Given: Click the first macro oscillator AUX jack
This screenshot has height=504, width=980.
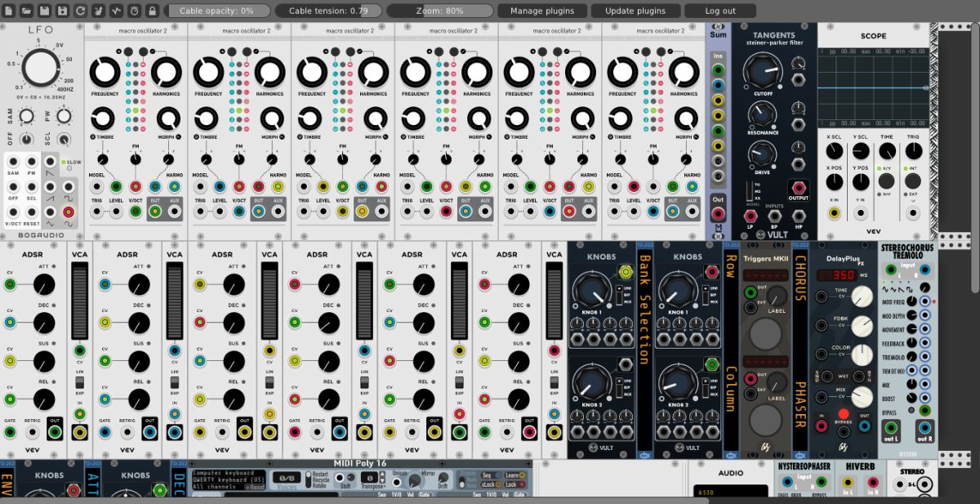Looking at the screenshot, I should (x=174, y=212).
